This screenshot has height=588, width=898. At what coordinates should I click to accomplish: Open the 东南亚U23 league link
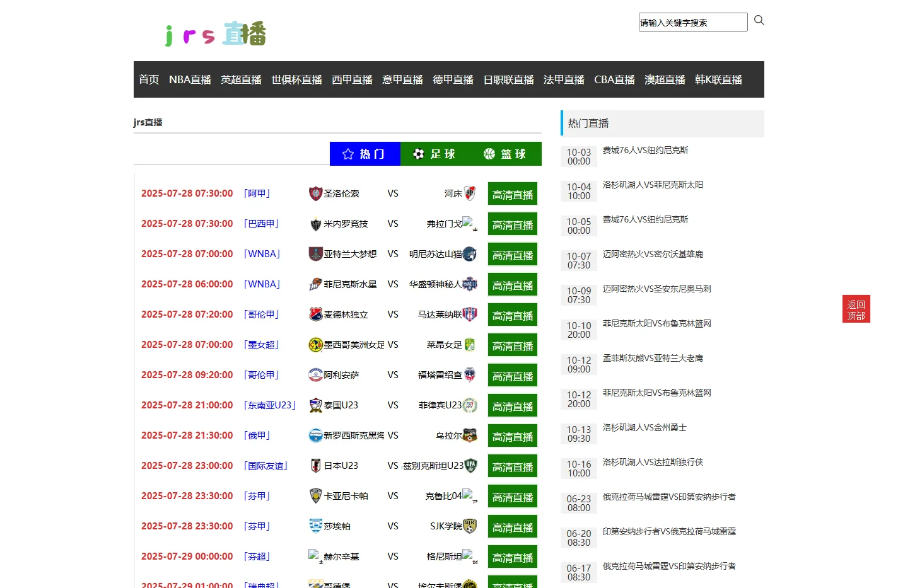270,405
